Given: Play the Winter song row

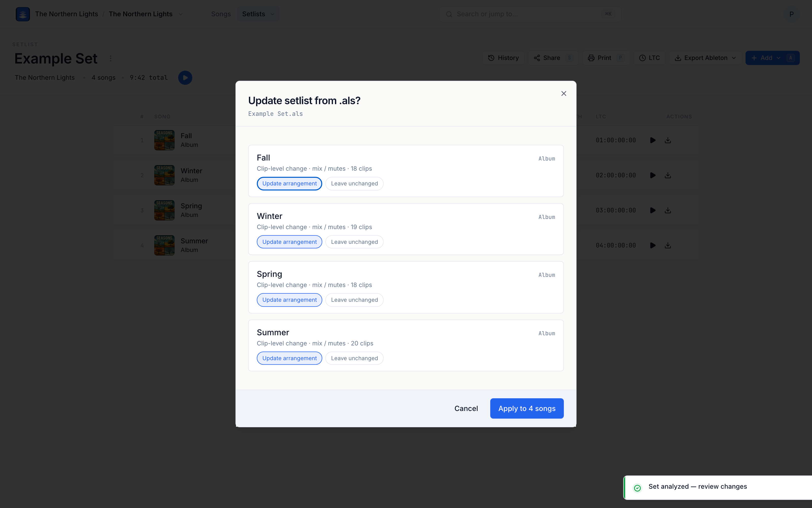Looking at the screenshot, I should pos(653,175).
